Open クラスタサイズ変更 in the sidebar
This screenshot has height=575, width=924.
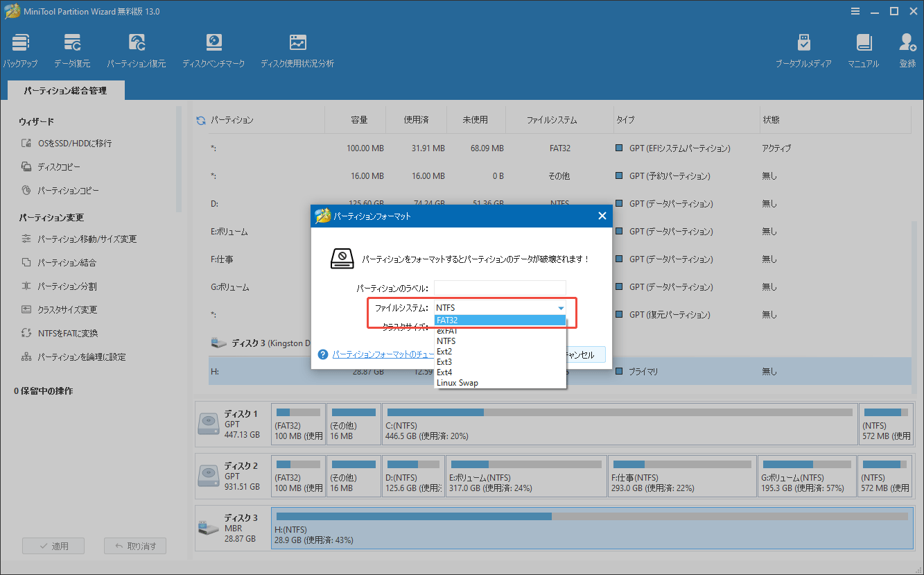59,310
